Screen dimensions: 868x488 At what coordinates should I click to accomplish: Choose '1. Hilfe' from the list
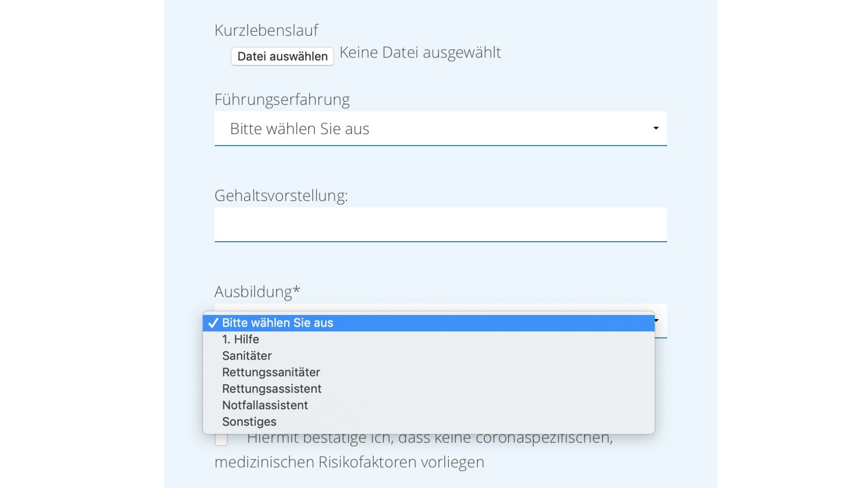[241, 339]
